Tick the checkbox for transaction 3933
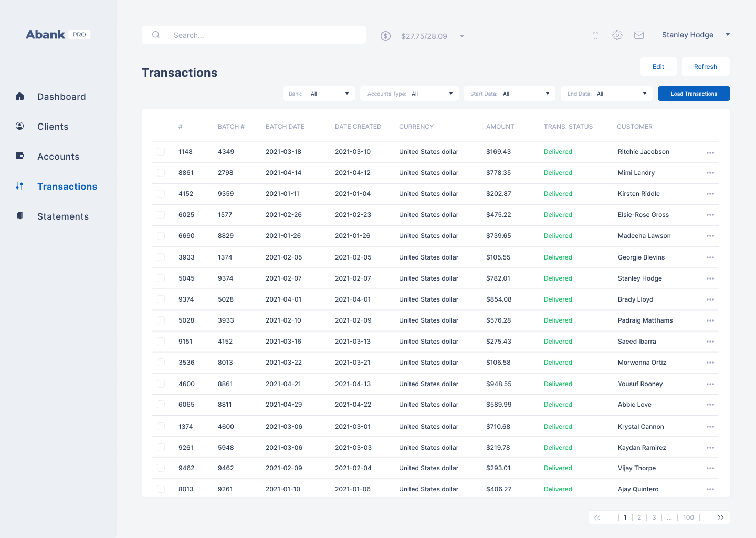This screenshot has width=756, height=538. pos(161,257)
